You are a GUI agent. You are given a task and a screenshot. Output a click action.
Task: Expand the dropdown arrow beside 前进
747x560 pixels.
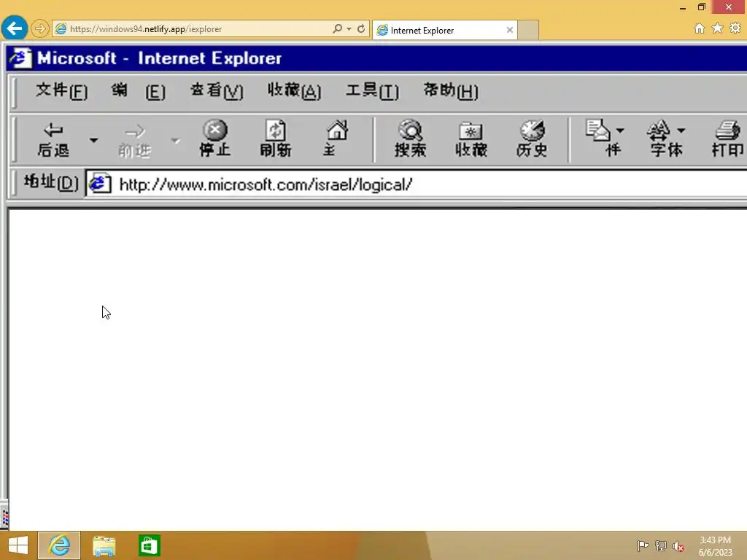[175, 141]
